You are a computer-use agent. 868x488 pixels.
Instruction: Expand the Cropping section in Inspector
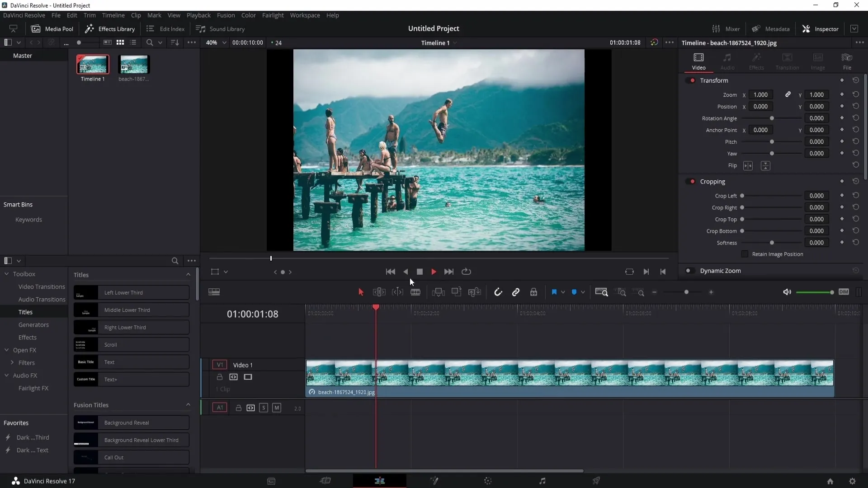[x=713, y=181]
